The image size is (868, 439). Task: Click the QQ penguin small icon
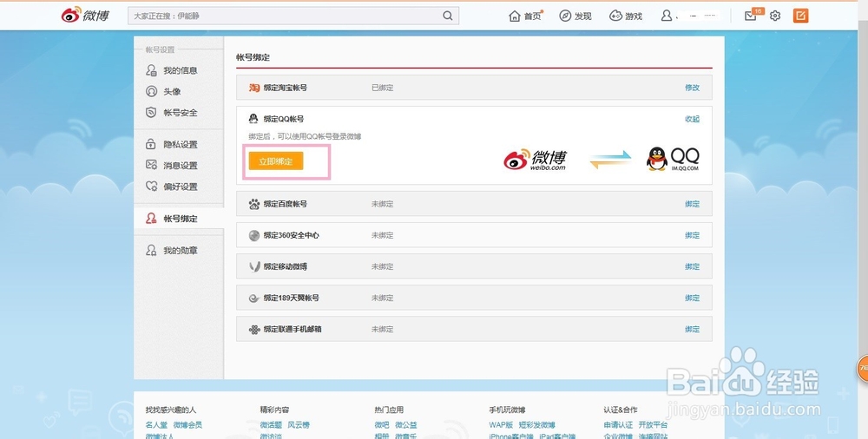click(253, 119)
